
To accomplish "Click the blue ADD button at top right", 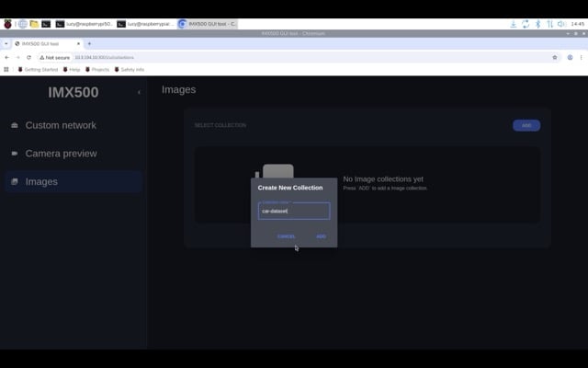I will click(526, 125).
